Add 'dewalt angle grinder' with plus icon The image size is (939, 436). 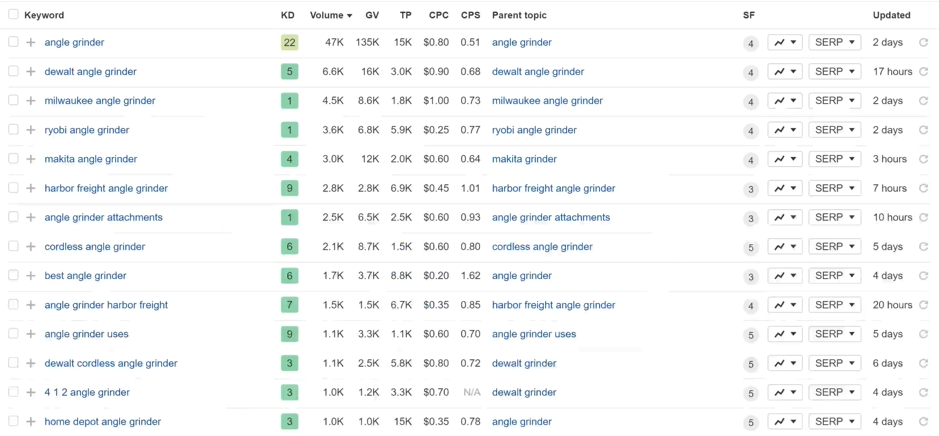tap(31, 72)
